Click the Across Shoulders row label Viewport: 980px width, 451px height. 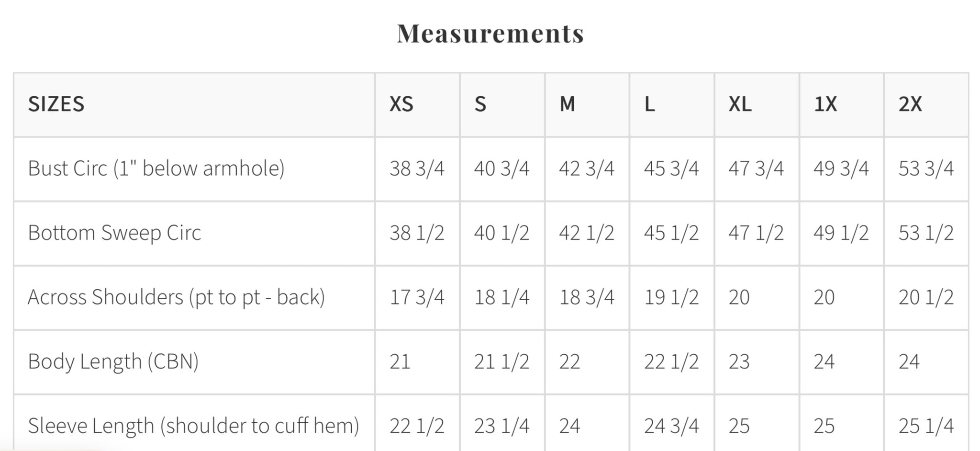point(176,297)
